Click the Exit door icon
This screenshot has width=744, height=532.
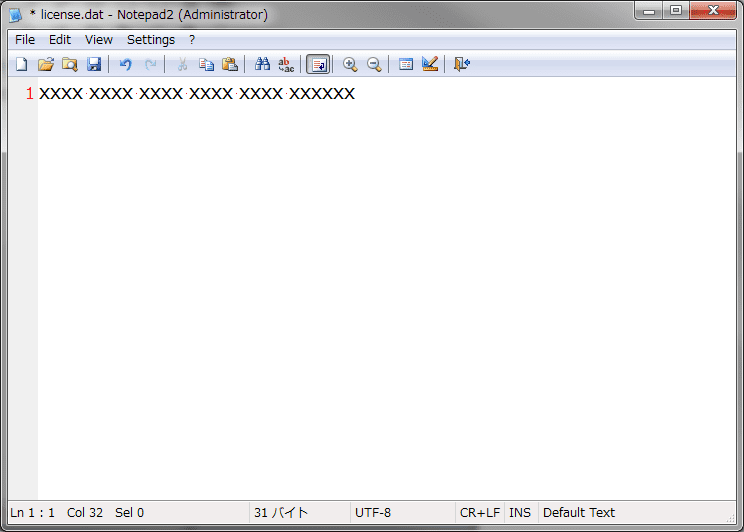[462, 64]
